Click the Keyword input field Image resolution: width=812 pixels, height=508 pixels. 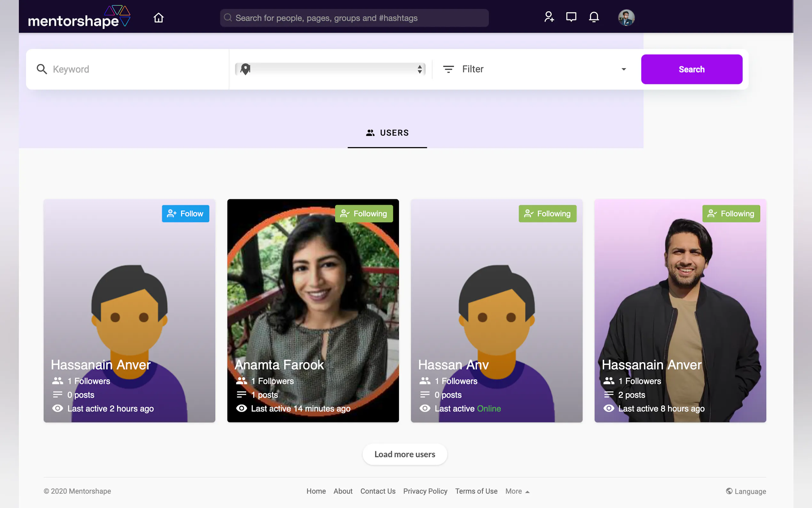coord(134,69)
